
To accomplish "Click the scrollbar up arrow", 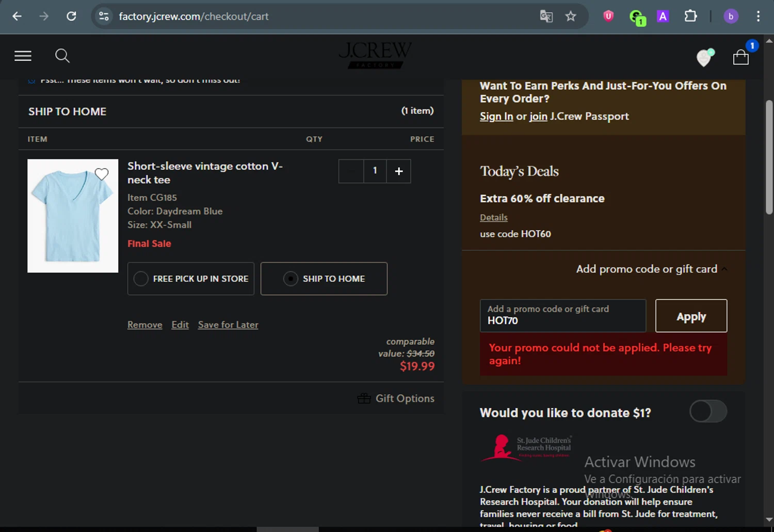I will [x=769, y=40].
